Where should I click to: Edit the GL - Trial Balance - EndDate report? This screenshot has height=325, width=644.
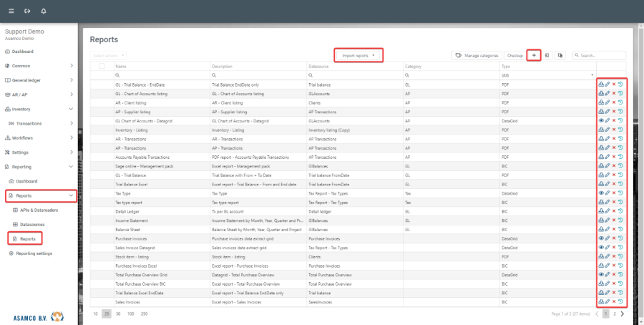608,84
